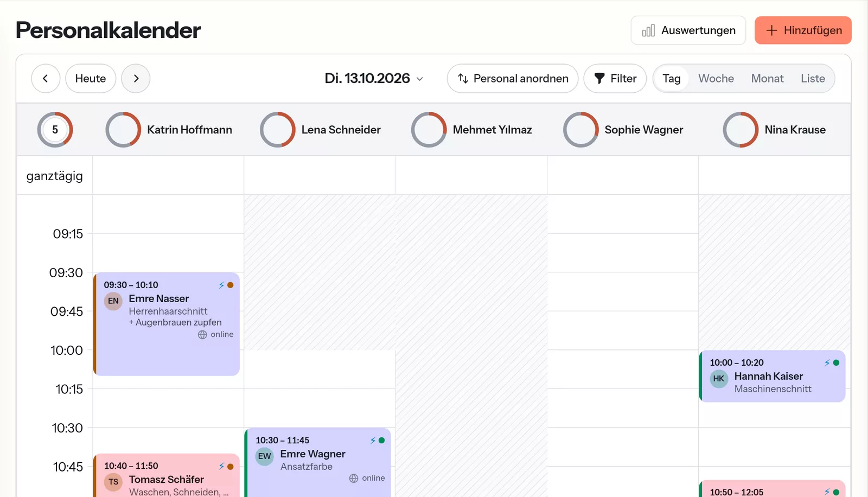868x497 pixels.
Task: Click globe online icon on Emre Nasser appointment
Action: [x=202, y=335]
